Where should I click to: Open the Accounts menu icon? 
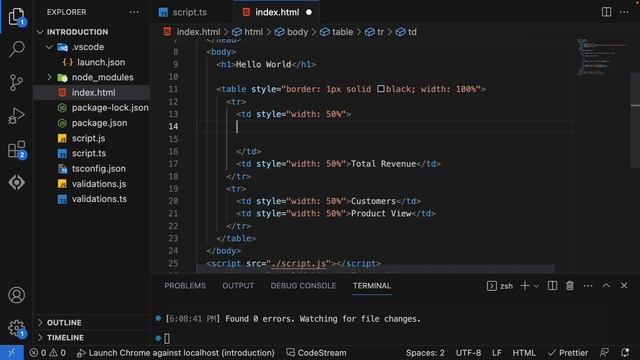coord(16,295)
